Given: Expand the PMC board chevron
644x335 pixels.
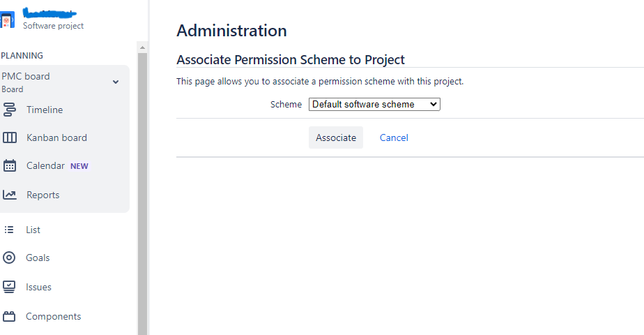Looking at the screenshot, I should click(116, 82).
